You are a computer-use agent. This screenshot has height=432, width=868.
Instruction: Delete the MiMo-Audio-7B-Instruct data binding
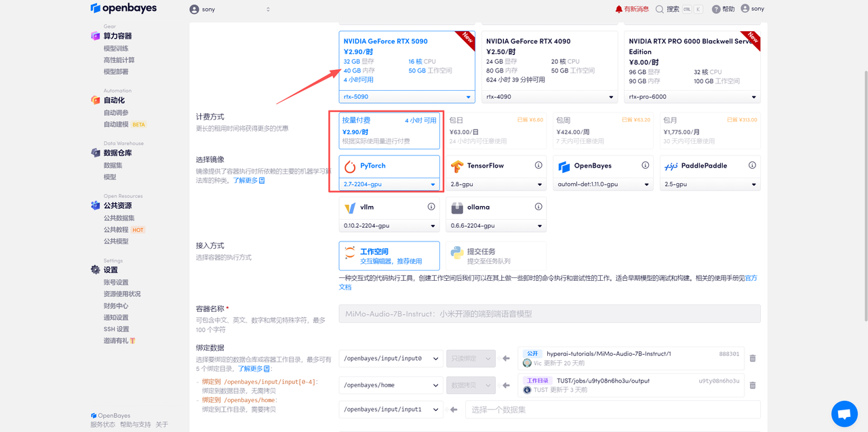coord(753,358)
